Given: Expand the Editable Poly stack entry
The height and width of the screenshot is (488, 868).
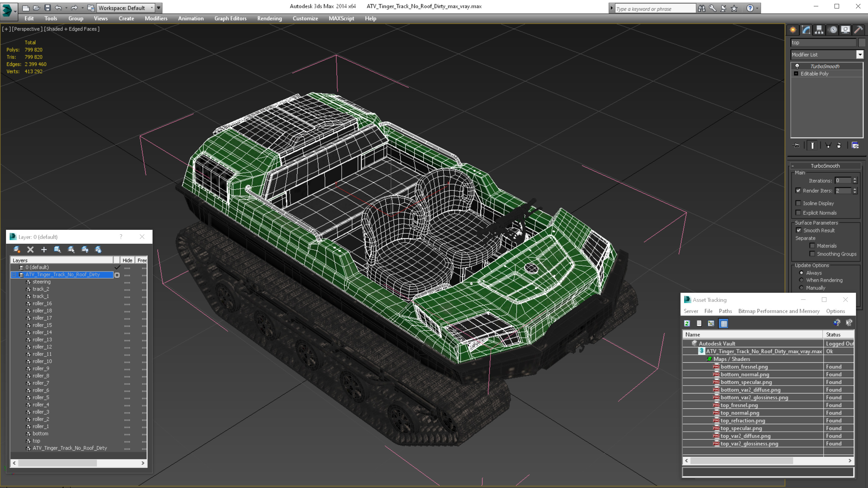Looking at the screenshot, I should (796, 74).
